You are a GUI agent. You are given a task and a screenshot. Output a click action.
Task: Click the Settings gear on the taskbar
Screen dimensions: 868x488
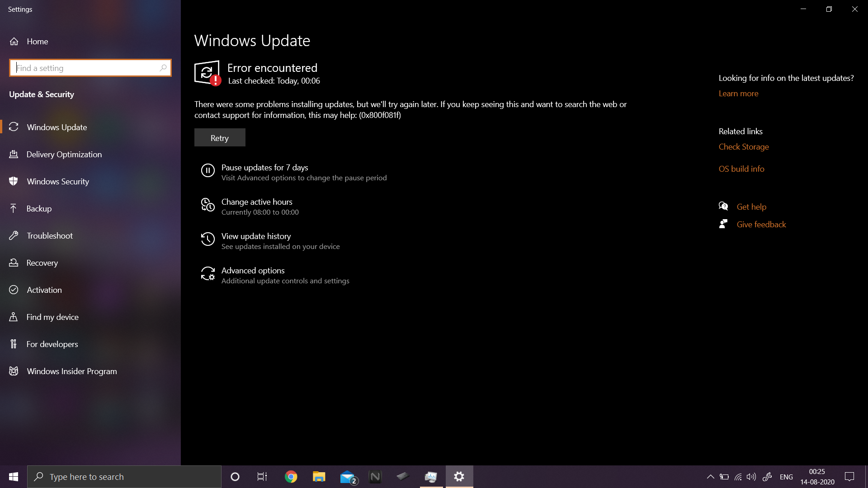[x=459, y=477]
